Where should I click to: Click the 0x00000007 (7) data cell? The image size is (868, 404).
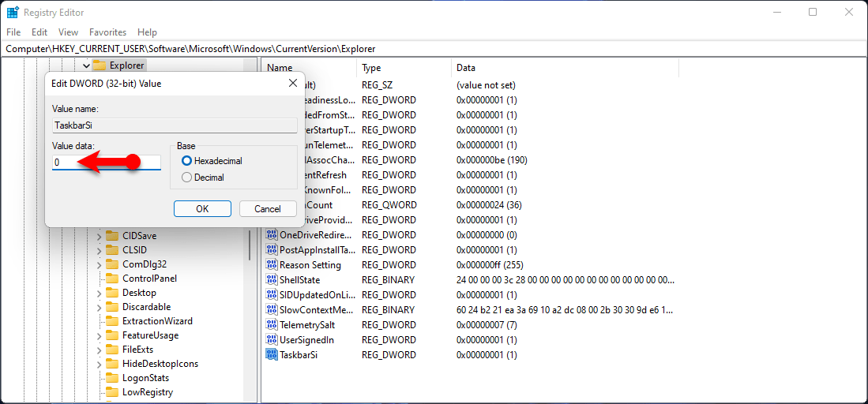tap(486, 324)
